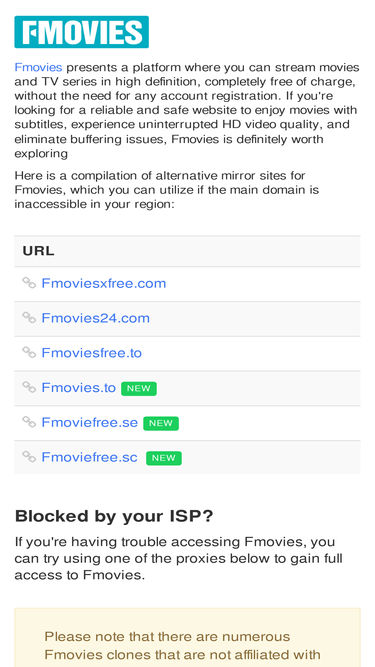Click chain icon beside Fmoviefree.sc
Screen dimensions: 375x667
click(29, 457)
